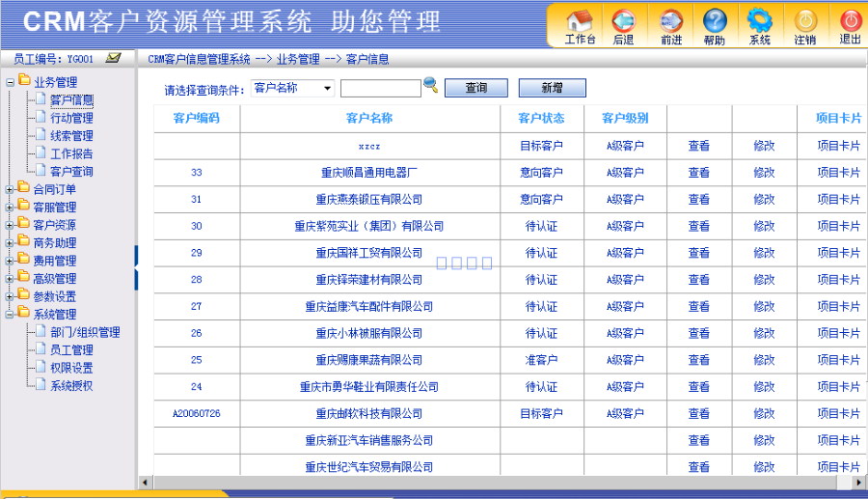Click the 高级管理 folder icon
868x499 pixels.
click(x=23, y=276)
